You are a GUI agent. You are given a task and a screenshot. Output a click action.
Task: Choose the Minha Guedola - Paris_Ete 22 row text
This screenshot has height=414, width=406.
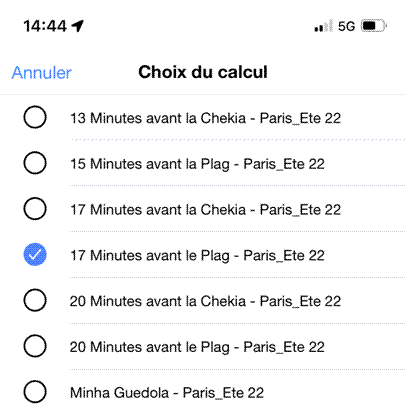(x=167, y=393)
